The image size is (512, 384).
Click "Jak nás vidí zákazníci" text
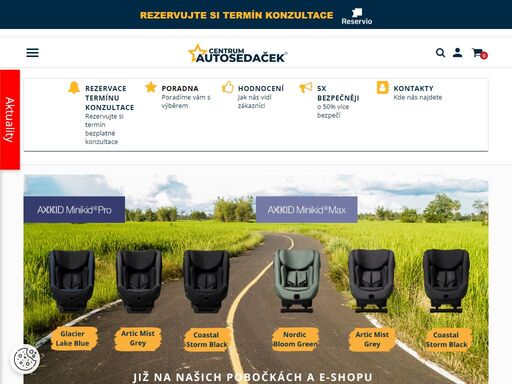tap(255, 102)
